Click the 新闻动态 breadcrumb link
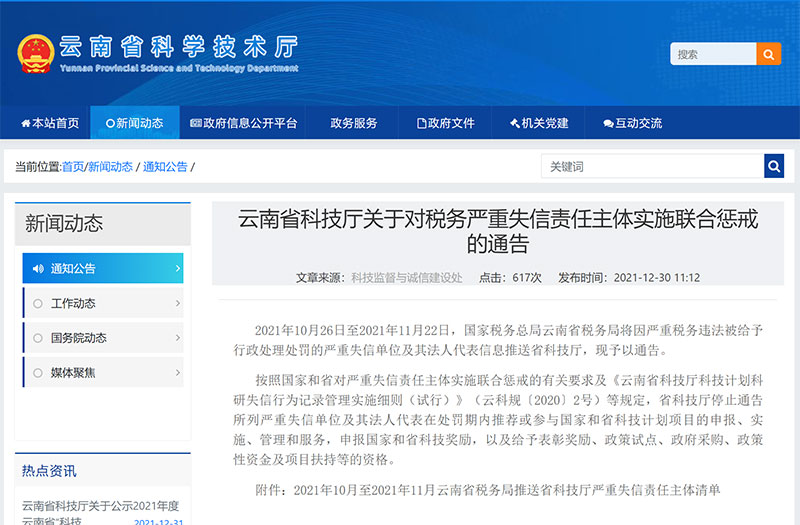This screenshot has width=800, height=525. pyautogui.click(x=110, y=167)
